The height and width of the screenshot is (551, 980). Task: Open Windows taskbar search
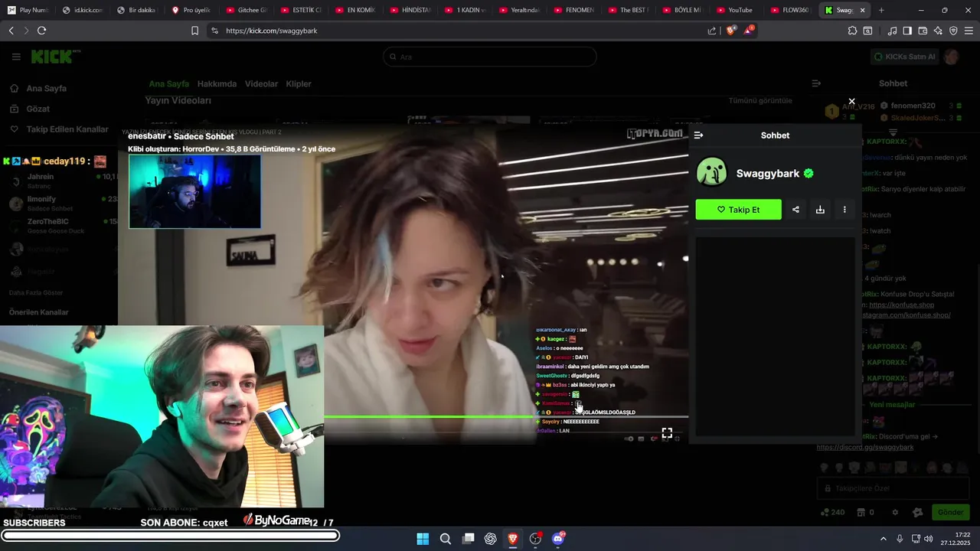445,539
